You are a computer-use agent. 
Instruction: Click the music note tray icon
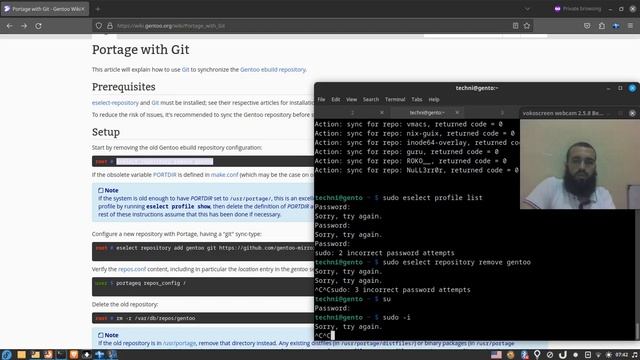pyautogui.click(x=635, y=355)
